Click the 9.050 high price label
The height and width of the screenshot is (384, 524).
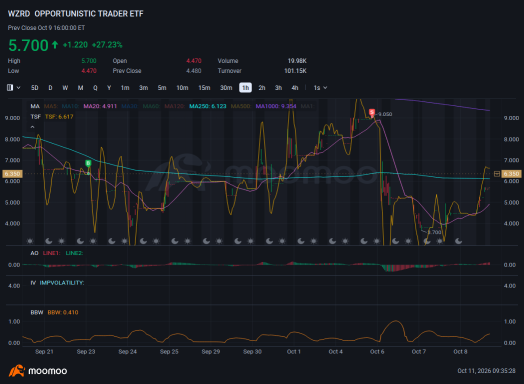click(385, 114)
